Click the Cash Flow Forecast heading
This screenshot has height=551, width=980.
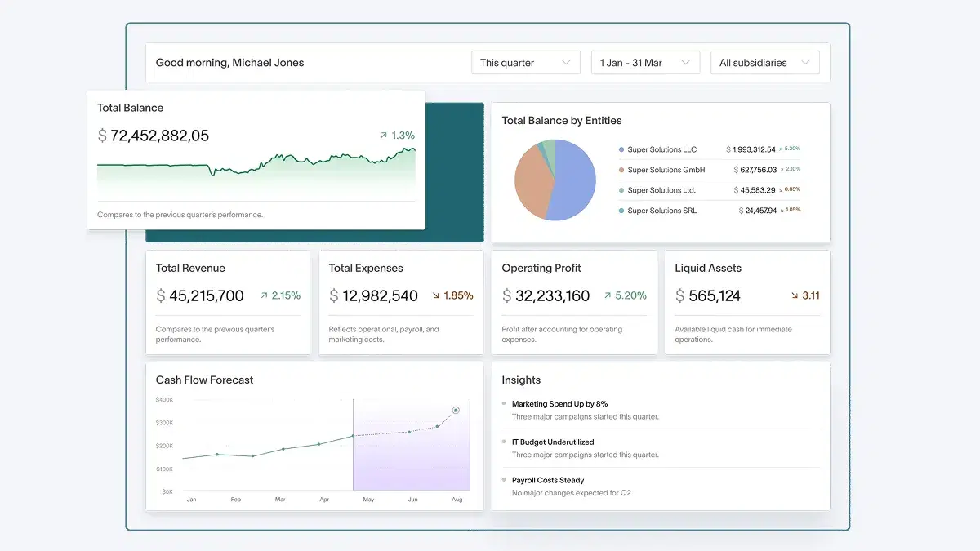205,380
